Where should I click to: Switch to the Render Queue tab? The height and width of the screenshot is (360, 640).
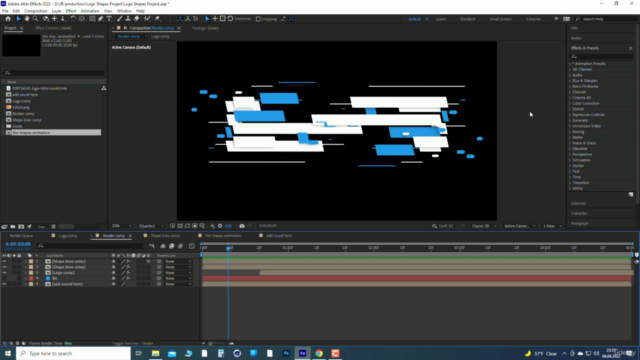coord(21,236)
